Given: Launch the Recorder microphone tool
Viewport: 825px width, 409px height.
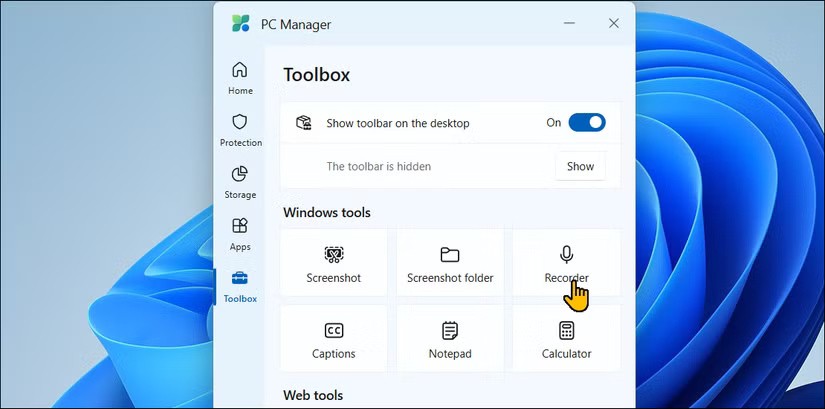Looking at the screenshot, I should click(x=566, y=263).
